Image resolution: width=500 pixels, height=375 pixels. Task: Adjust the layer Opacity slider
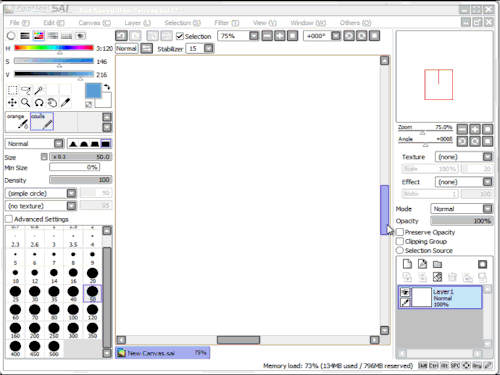461,221
